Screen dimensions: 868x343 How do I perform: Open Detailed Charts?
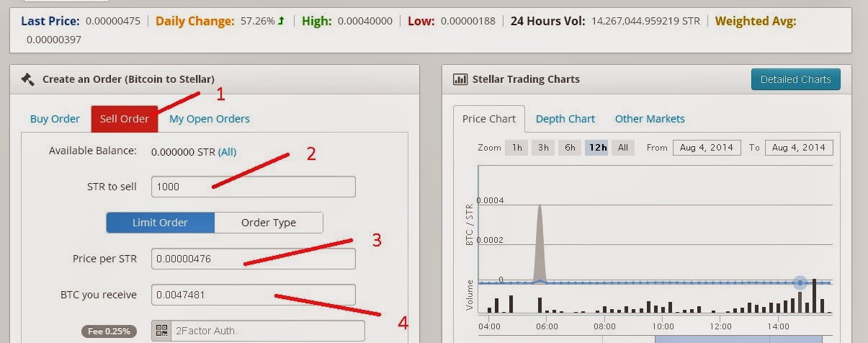click(795, 79)
